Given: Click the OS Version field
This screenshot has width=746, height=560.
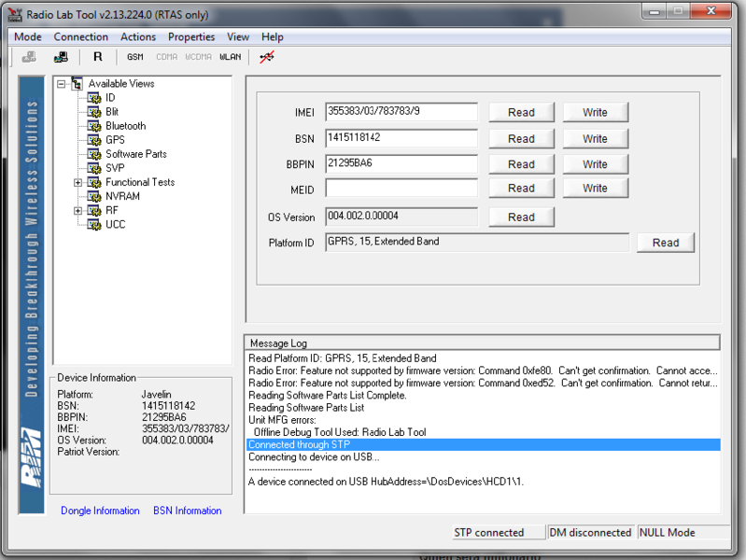Looking at the screenshot, I should [401, 217].
